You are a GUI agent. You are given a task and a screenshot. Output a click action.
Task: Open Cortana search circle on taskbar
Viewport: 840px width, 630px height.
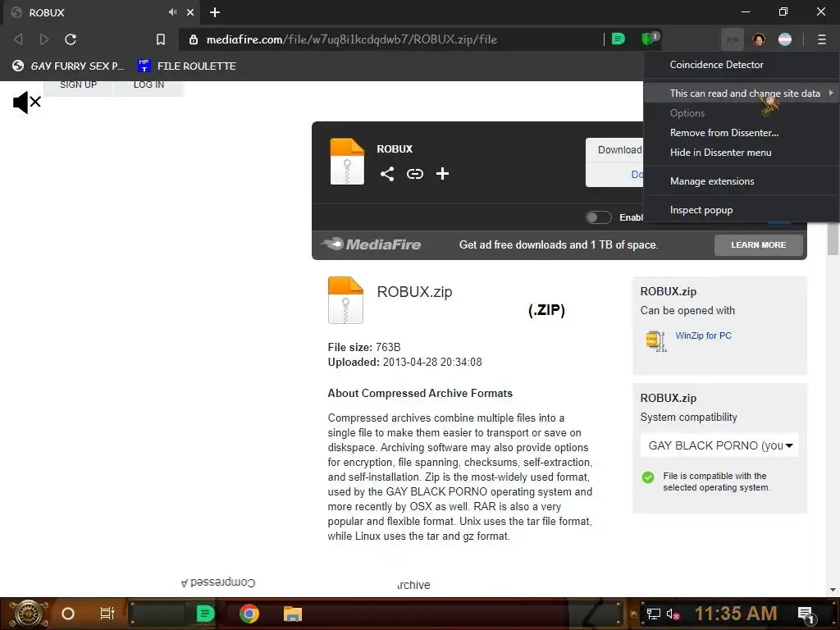(x=68, y=614)
